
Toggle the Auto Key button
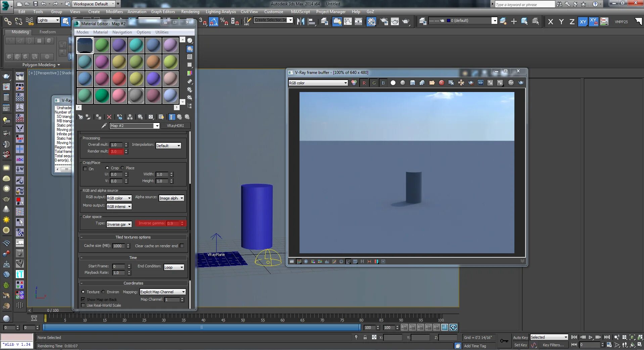pyautogui.click(x=520, y=338)
